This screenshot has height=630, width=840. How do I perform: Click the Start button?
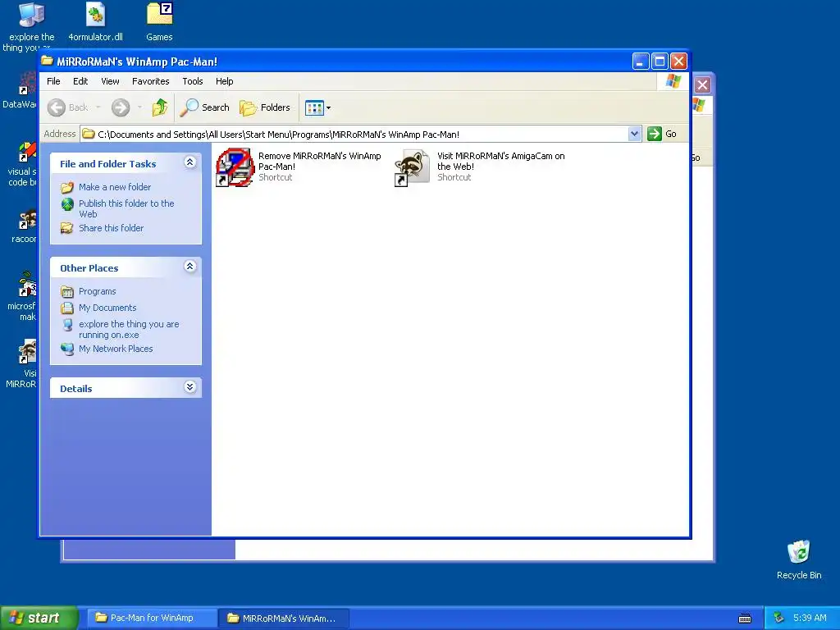(x=39, y=618)
